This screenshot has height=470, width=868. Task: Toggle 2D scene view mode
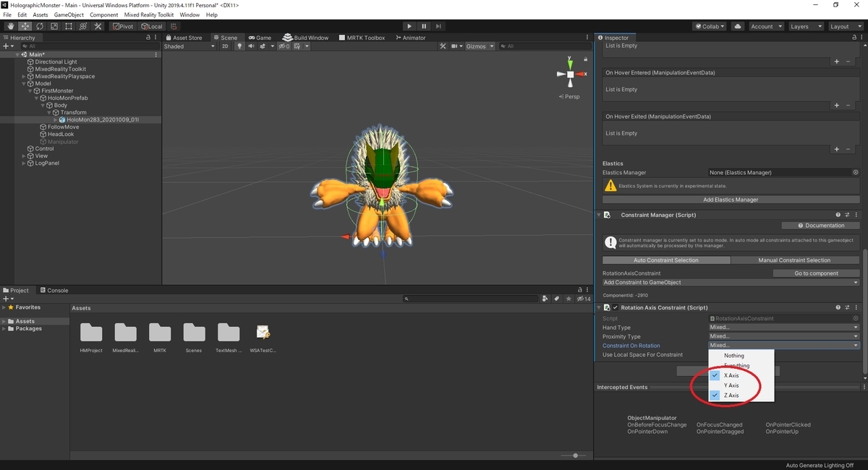coord(225,46)
